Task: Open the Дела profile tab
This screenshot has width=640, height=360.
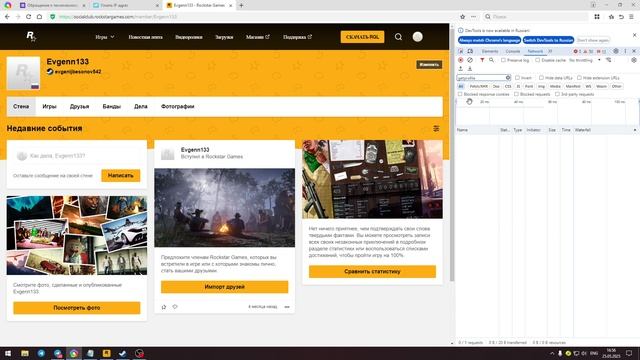Action: [x=140, y=106]
